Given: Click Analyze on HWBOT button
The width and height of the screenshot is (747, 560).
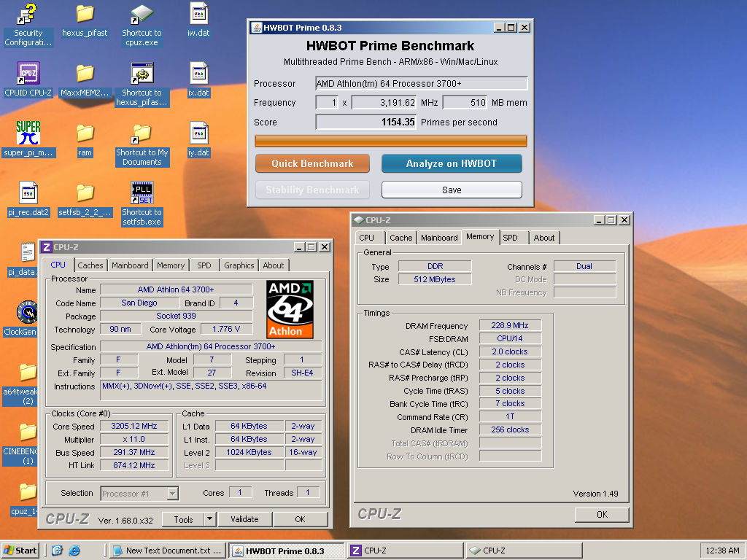Looking at the screenshot, I should pyautogui.click(x=452, y=163).
